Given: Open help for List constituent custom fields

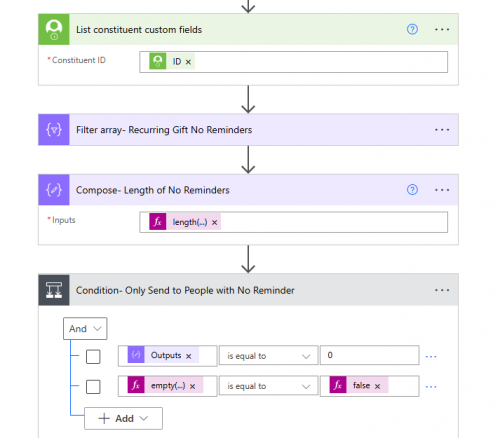Looking at the screenshot, I should coord(412,29).
